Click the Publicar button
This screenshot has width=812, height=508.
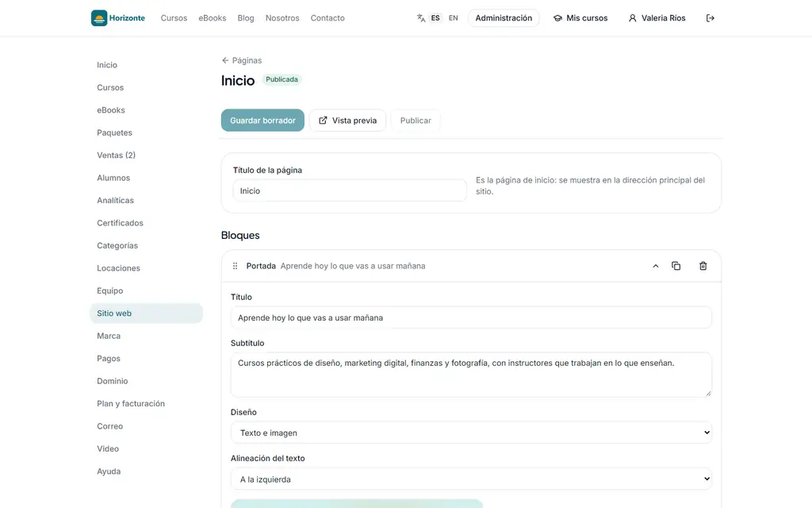416,121
